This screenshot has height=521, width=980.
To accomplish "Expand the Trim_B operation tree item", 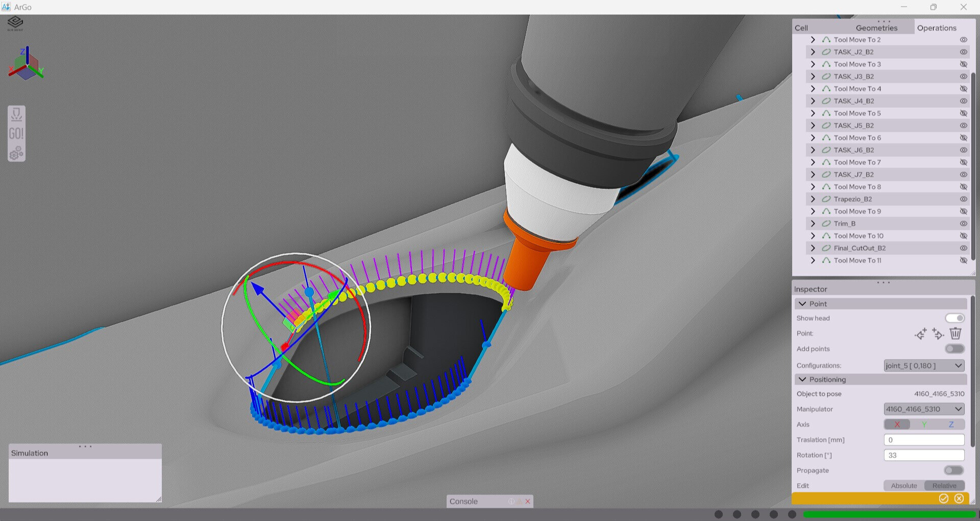I will [813, 224].
